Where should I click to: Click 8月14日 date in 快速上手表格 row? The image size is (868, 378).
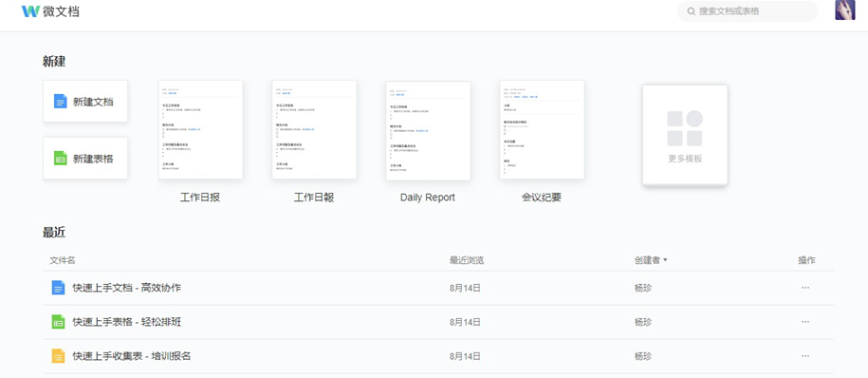[465, 321]
